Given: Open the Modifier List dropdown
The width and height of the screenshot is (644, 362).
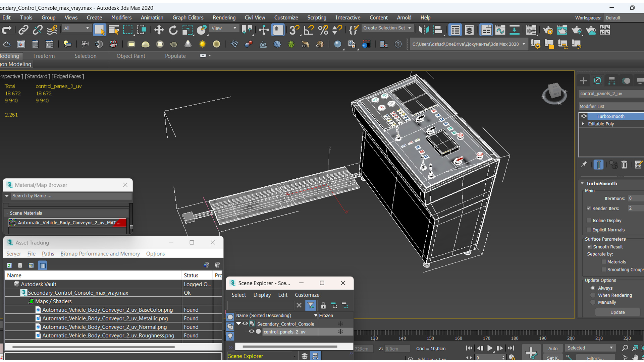Looking at the screenshot, I should pos(611,106).
